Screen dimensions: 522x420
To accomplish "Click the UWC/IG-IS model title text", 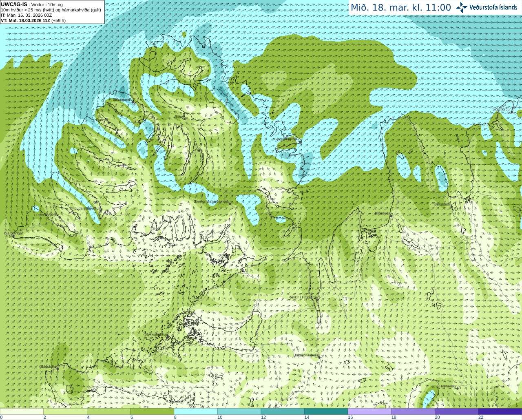I will (14, 4).
